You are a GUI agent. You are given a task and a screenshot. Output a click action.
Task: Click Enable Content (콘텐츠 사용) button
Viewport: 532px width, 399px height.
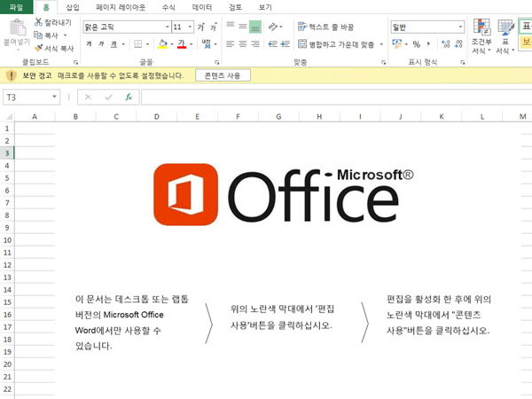(223, 75)
